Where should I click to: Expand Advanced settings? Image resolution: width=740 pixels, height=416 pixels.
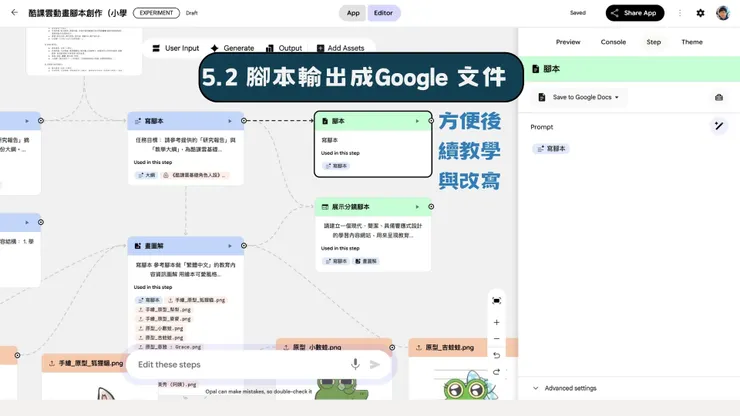click(x=565, y=388)
